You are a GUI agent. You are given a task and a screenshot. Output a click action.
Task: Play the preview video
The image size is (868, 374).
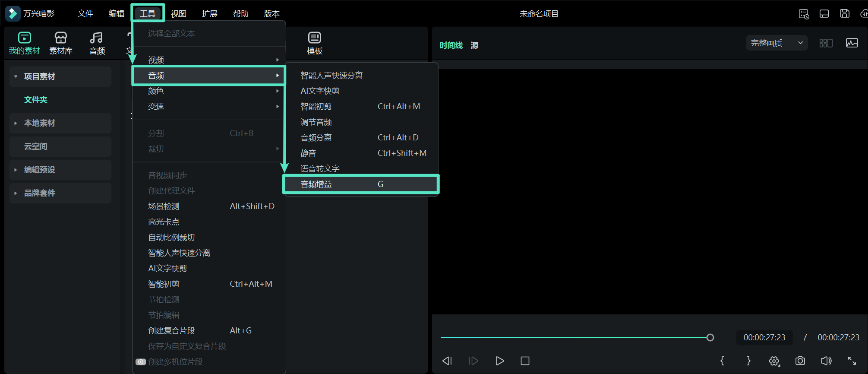tap(499, 361)
